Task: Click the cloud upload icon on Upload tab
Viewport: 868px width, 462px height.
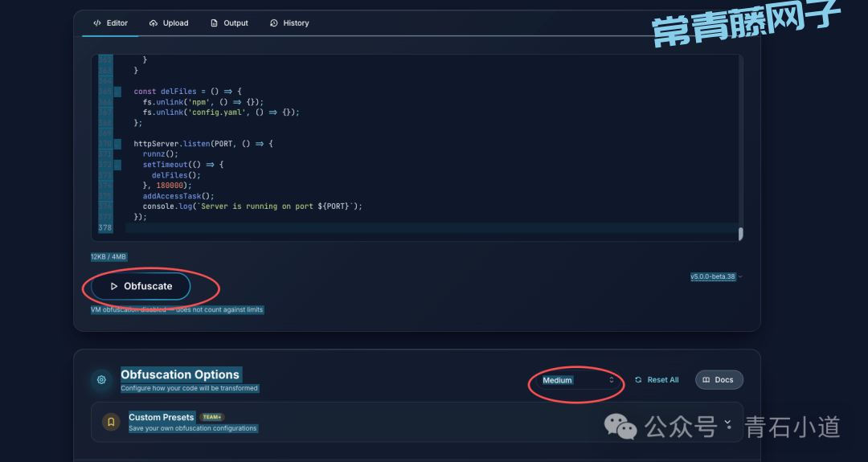Action: click(x=154, y=23)
